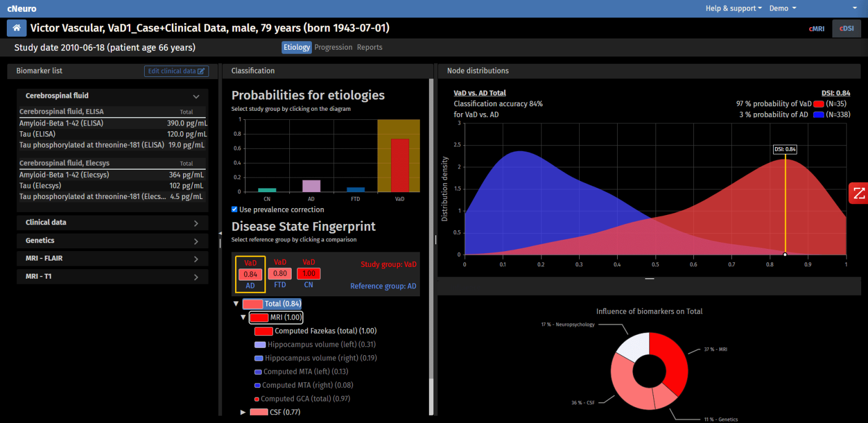Collapse the Total tree node
The height and width of the screenshot is (423, 868).
point(236,304)
